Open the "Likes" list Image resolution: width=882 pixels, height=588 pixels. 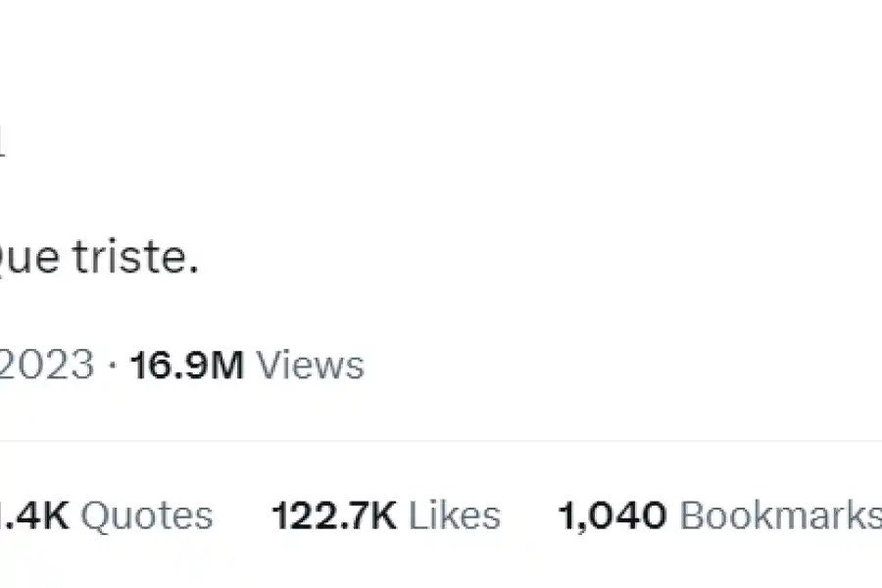(x=454, y=515)
